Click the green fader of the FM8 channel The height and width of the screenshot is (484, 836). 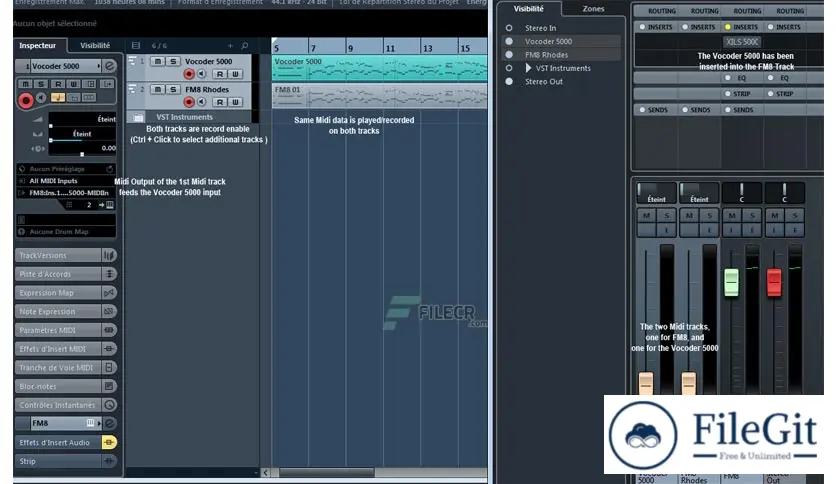732,283
